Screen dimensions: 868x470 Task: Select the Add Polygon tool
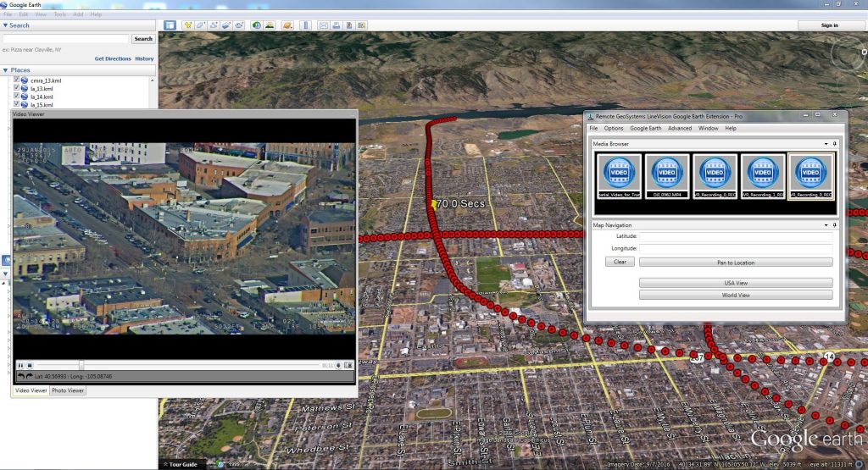click(x=200, y=25)
